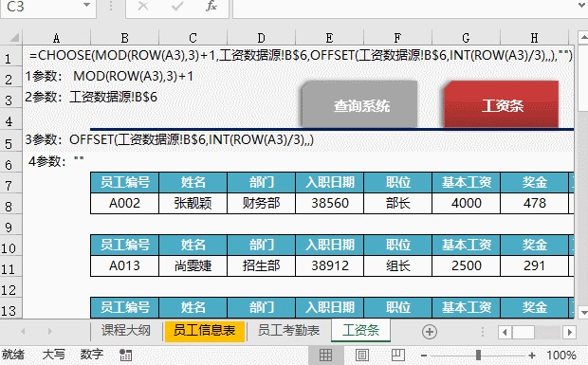Select base salary cell 4000
Screen dimensions: 588x365
pyautogui.click(x=466, y=203)
